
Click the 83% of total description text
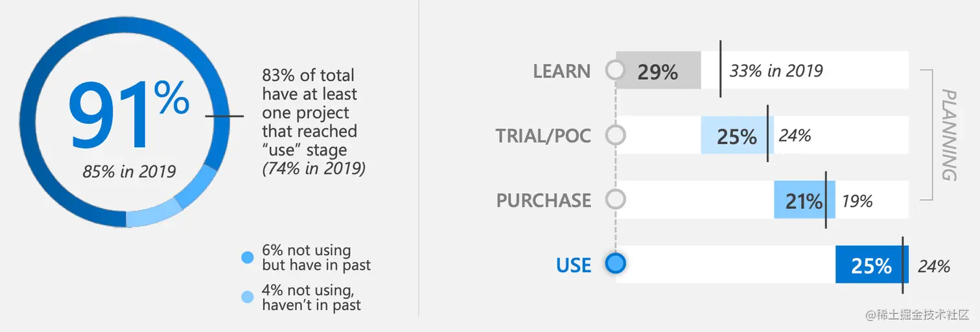tap(314, 122)
